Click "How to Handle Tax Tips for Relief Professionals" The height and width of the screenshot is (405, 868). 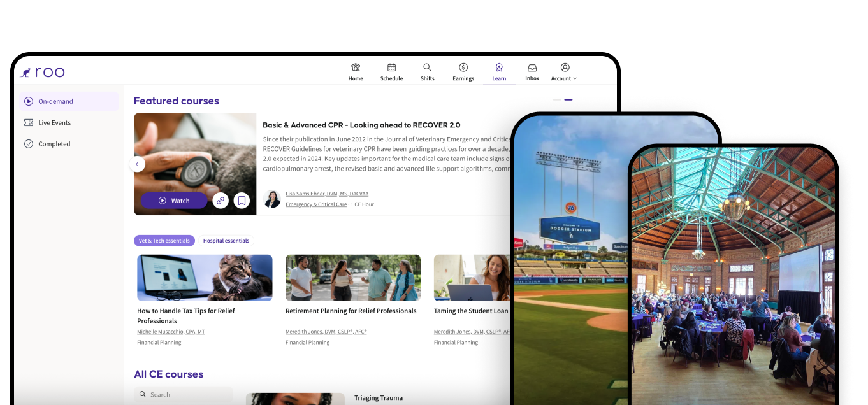coord(186,316)
